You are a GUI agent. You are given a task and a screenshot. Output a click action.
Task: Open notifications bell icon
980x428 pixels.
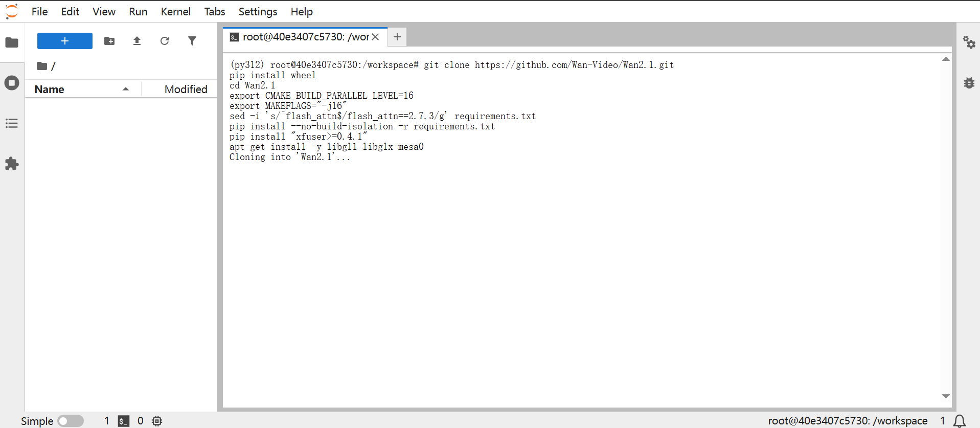(960, 421)
